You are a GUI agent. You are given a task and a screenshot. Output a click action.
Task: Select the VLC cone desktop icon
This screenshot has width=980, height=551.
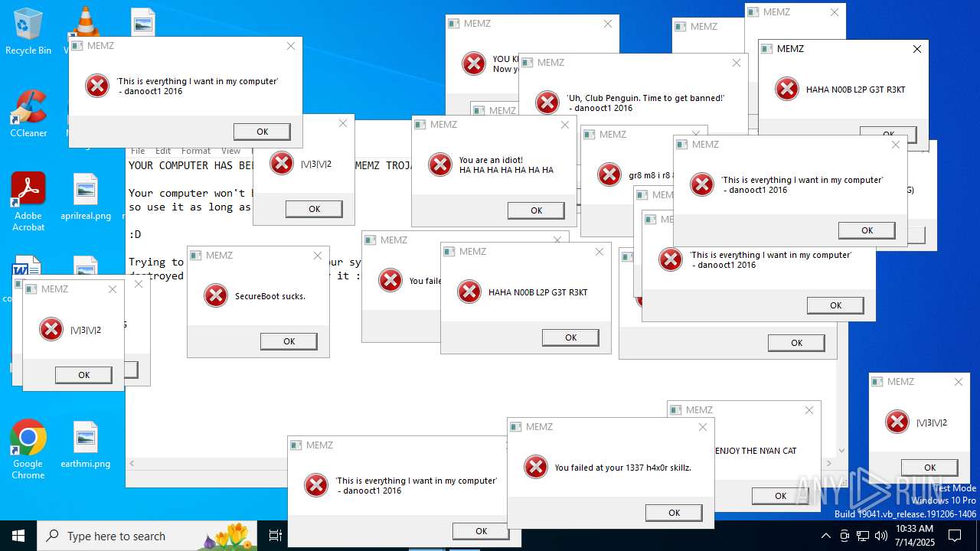86,21
